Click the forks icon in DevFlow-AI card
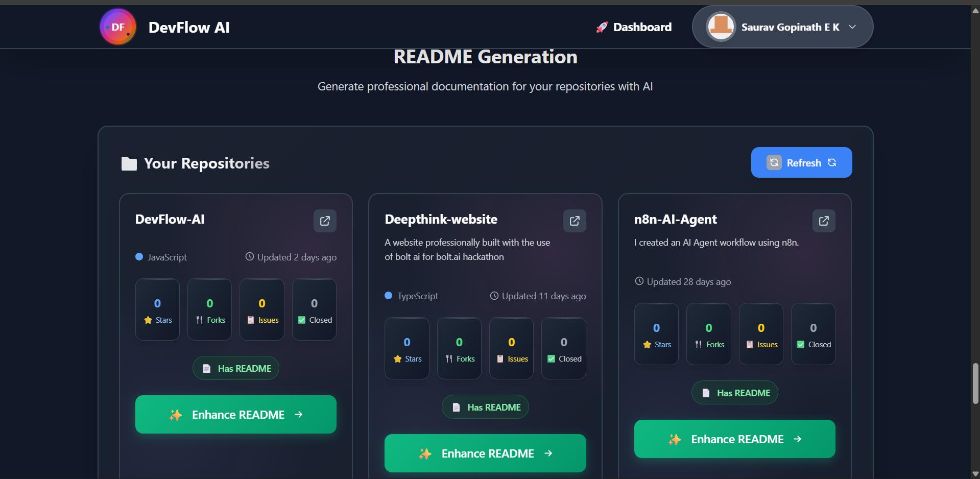The height and width of the screenshot is (479, 980). (x=200, y=320)
